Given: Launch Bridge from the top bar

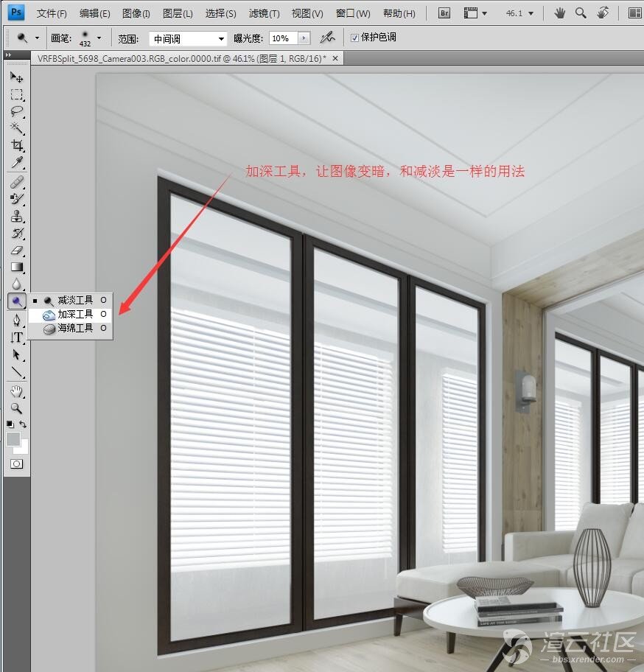Looking at the screenshot, I should pyautogui.click(x=444, y=13).
